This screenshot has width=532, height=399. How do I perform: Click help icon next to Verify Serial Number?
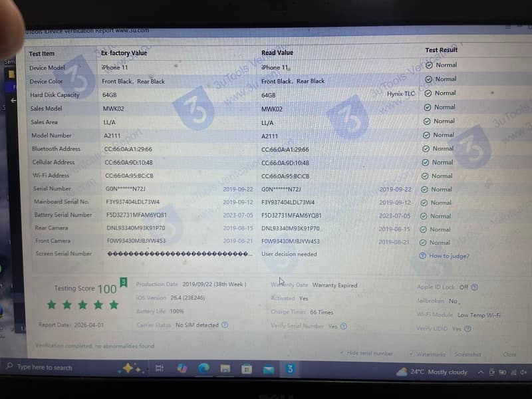click(x=342, y=327)
